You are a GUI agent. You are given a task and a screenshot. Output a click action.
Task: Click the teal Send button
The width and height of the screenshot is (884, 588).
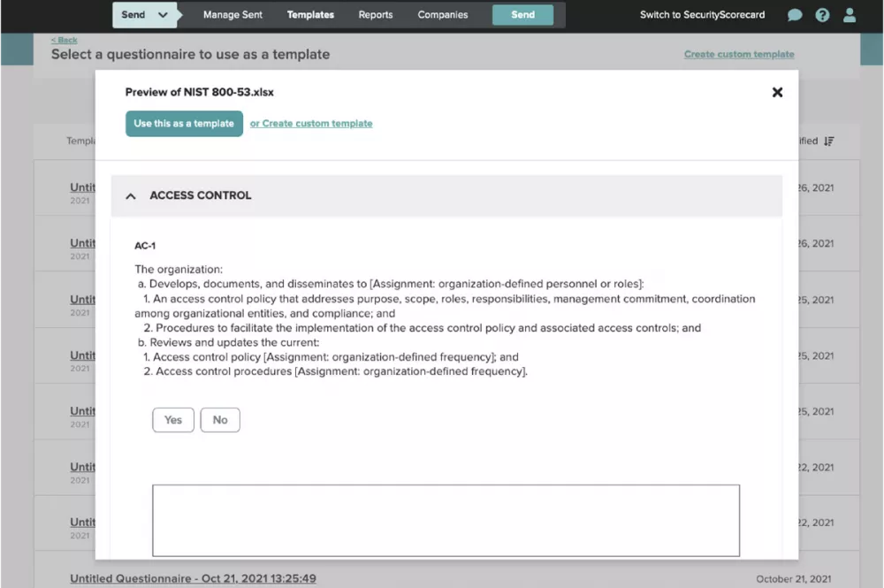coord(522,15)
